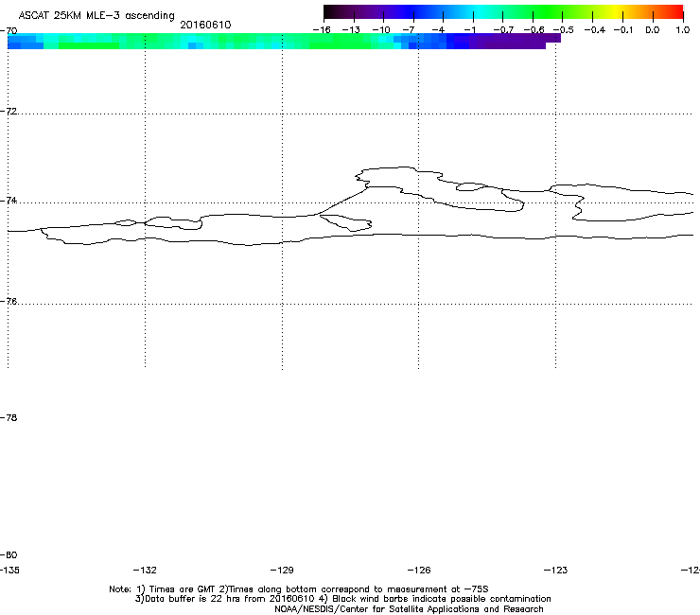Click the red end of the color scale
Viewport: 700px width, 615px height.
(674, 12)
